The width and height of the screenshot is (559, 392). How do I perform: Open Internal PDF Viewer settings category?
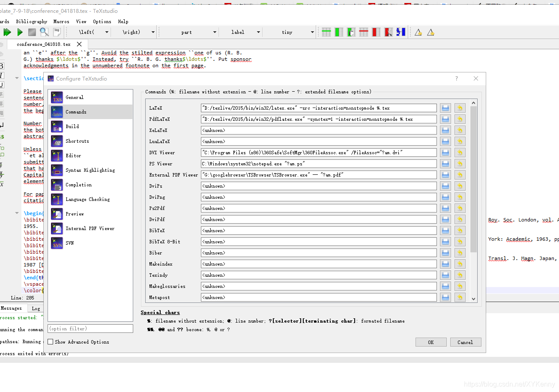pyautogui.click(x=90, y=228)
